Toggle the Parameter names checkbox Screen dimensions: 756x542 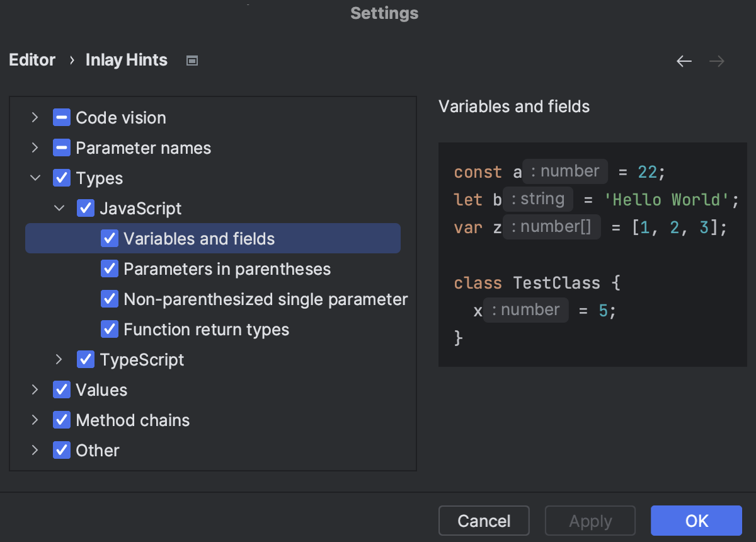(62, 147)
